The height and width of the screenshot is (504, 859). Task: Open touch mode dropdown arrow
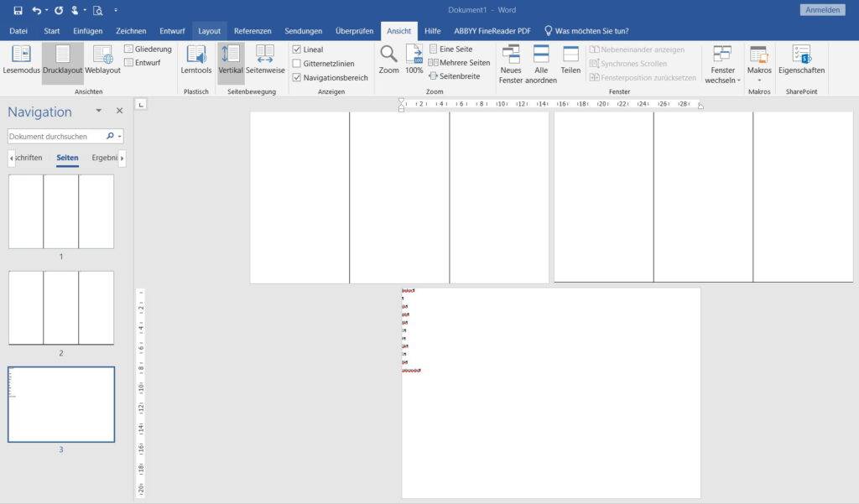[85, 10]
